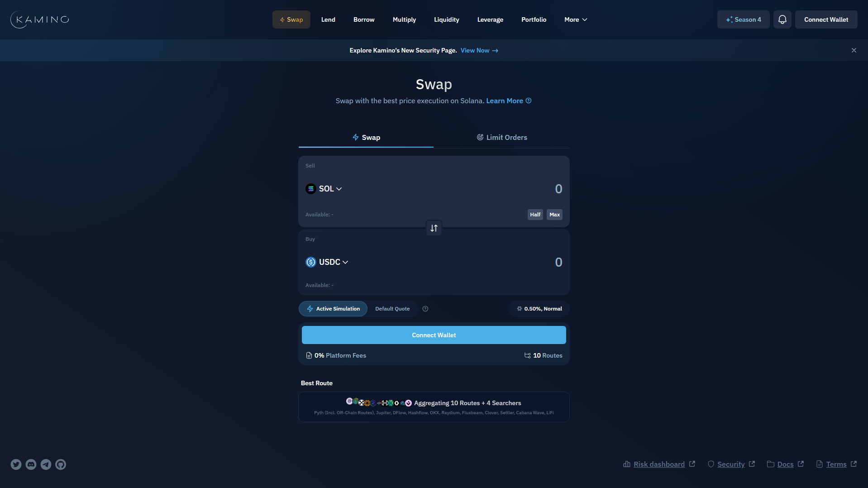The height and width of the screenshot is (488, 868).
Task: Dismiss the security page banner
Action: (x=854, y=50)
